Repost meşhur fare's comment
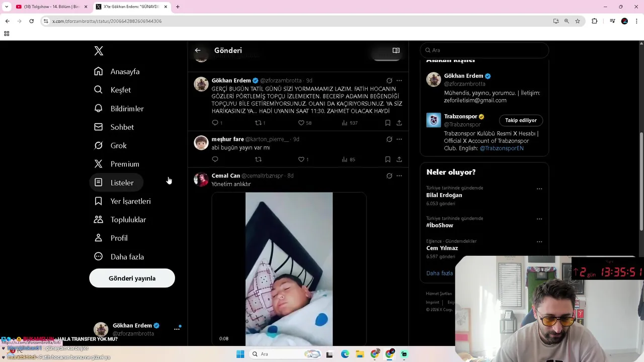 click(x=258, y=159)
